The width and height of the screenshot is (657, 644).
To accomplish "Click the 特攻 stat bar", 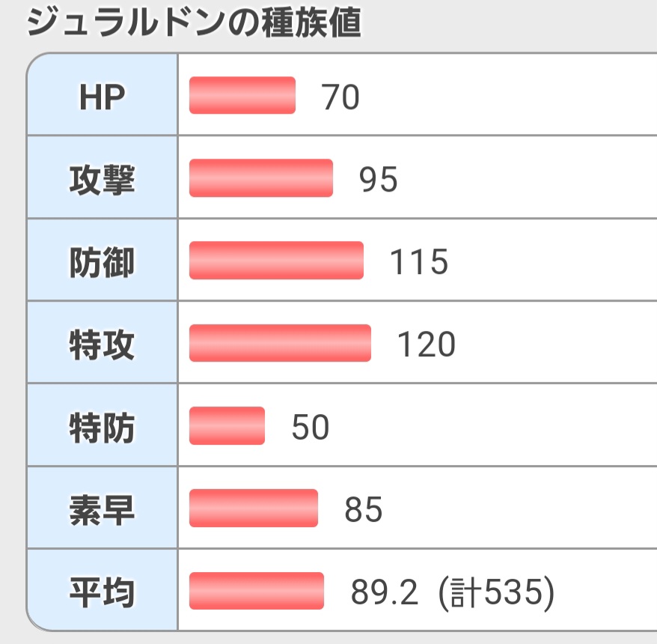I will click(x=280, y=343).
